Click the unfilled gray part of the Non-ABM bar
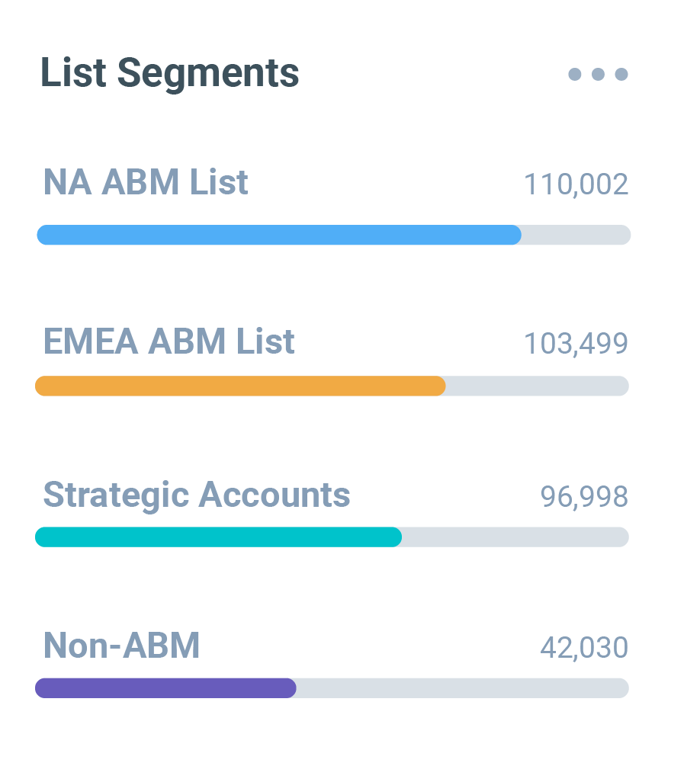700x782 pixels. pos(462,687)
